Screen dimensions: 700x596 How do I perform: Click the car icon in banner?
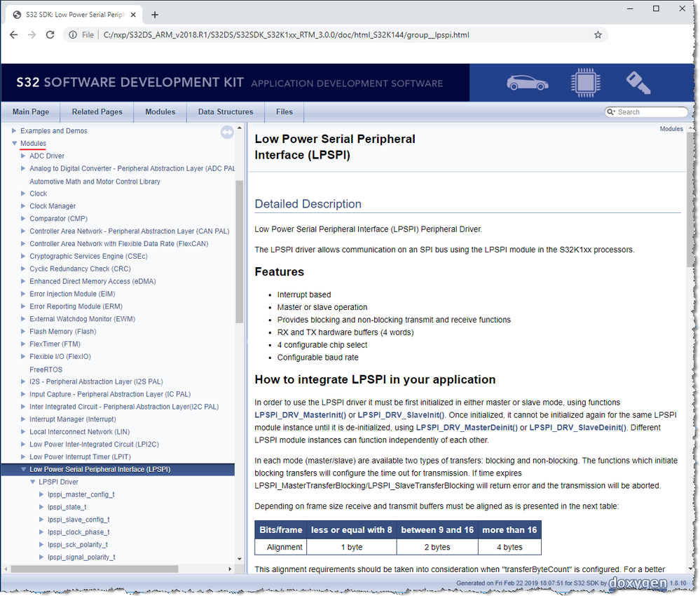coord(527,83)
